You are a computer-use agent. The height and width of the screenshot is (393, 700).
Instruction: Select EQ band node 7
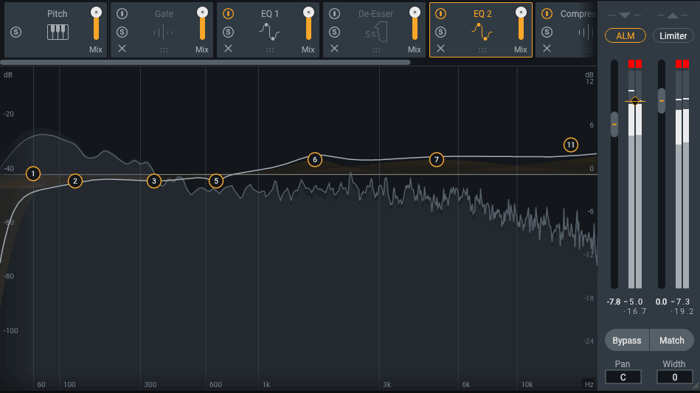[x=437, y=159]
